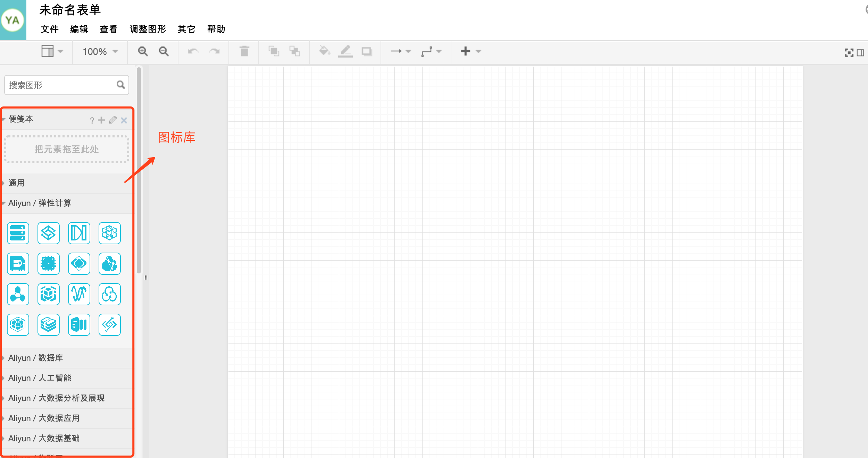The width and height of the screenshot is (868, 458).
Task: Click the 未命名表单 document title
Action: tap(70, 10)
